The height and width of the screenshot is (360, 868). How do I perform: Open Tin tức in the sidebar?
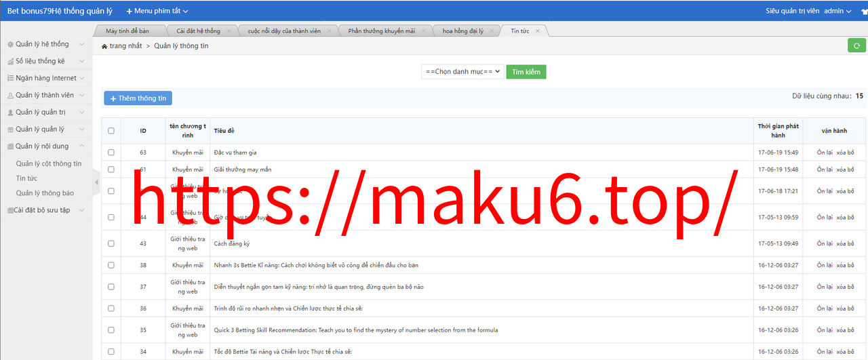(26, 178)
